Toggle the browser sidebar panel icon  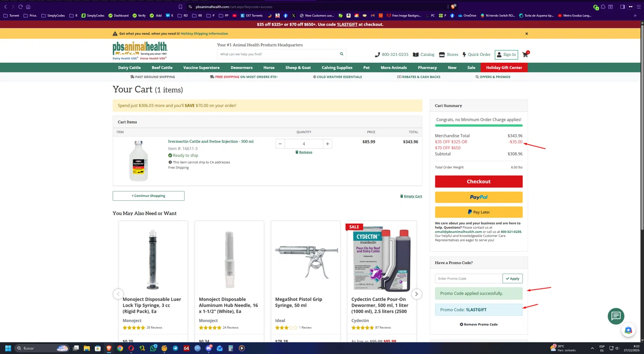point(623,7)
